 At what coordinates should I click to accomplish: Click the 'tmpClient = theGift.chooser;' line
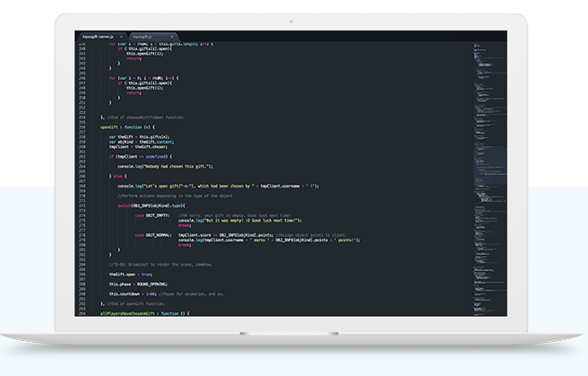(138, 147)
